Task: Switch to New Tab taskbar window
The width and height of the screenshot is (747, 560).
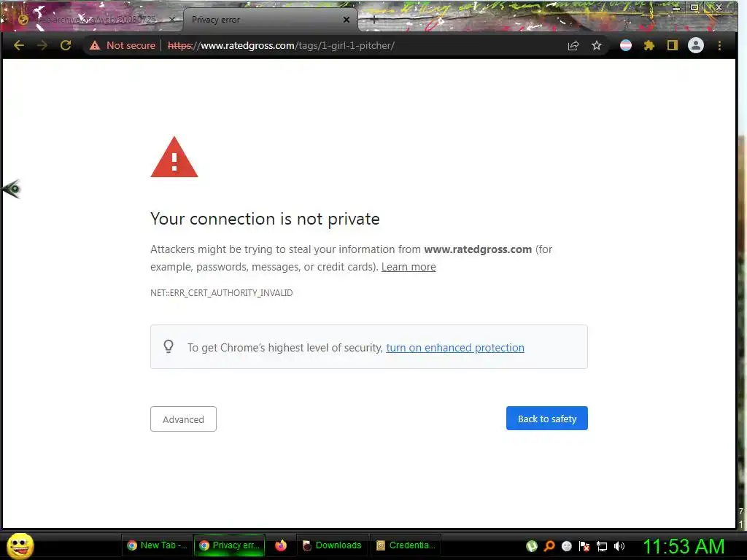Action: click(158, 545)
